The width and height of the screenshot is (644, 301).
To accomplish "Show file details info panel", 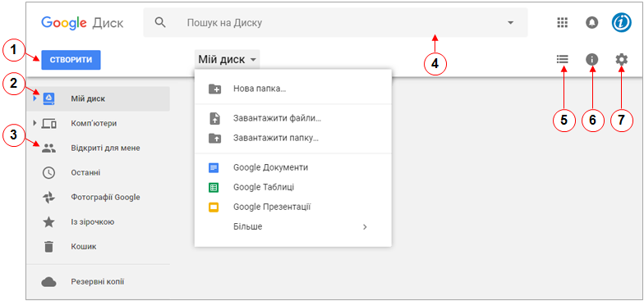I will click(591, 60).
